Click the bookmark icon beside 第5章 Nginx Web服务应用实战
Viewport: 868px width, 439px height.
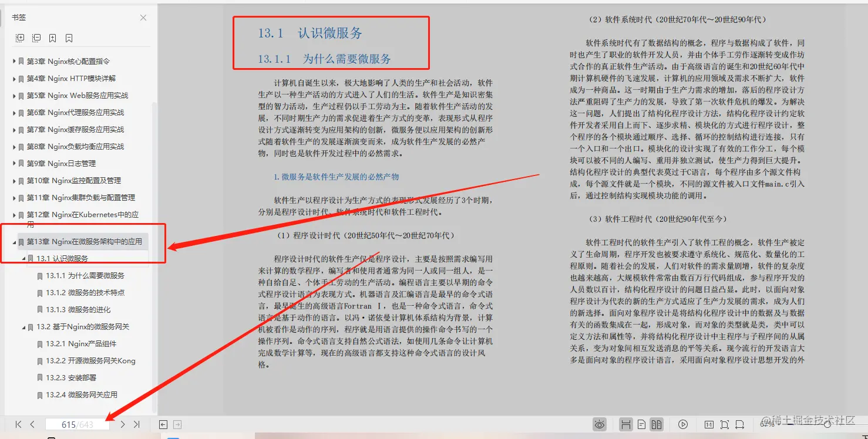tap(21, 95)
